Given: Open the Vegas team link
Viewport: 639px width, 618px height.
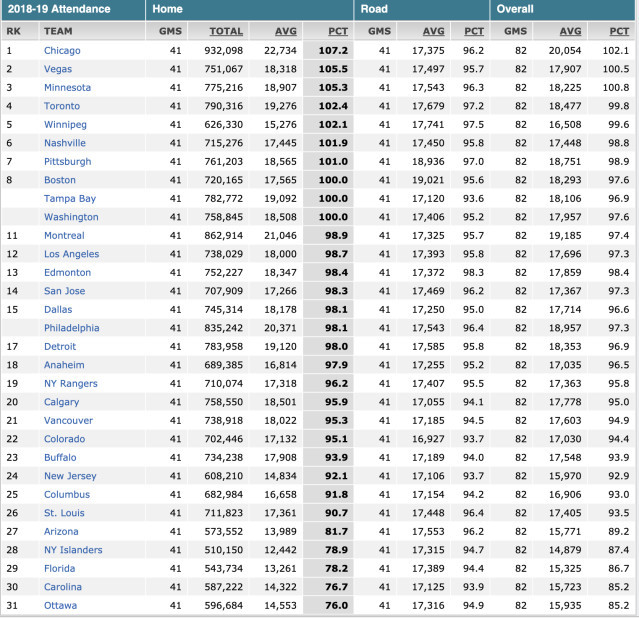Looking at the screenshot, I should (x=58, y=69).
